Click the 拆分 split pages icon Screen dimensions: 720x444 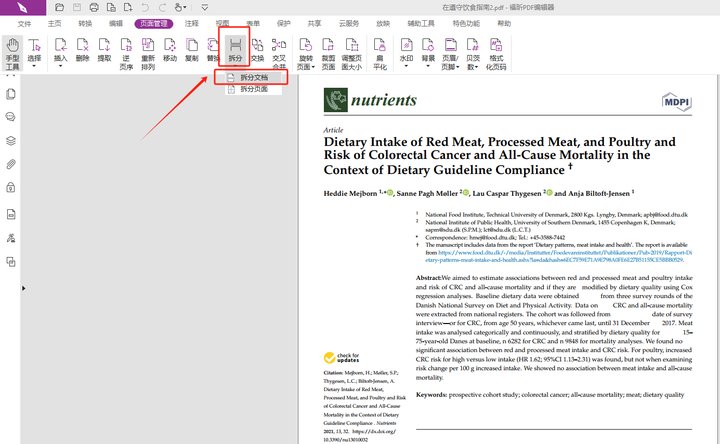click(235, 51)
